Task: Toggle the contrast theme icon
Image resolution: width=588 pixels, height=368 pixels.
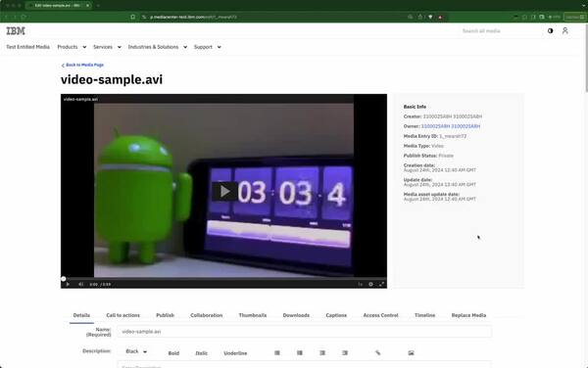Action: (550, 31)
